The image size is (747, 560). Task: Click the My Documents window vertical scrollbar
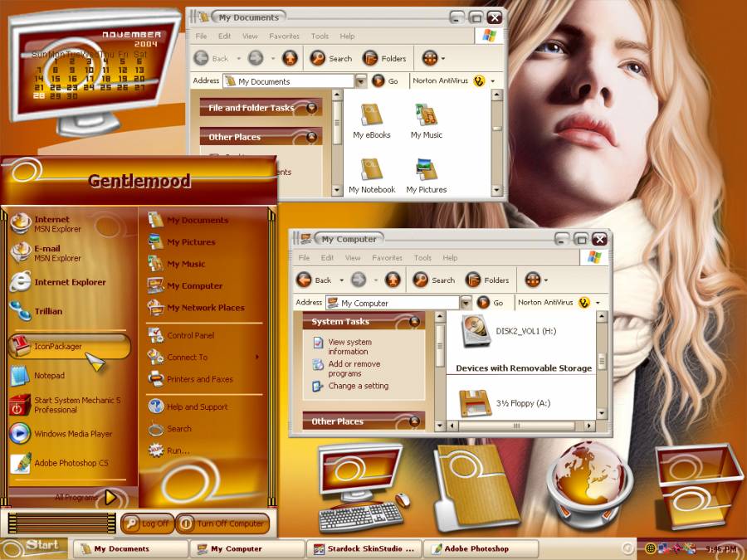(x=496, y=141)
